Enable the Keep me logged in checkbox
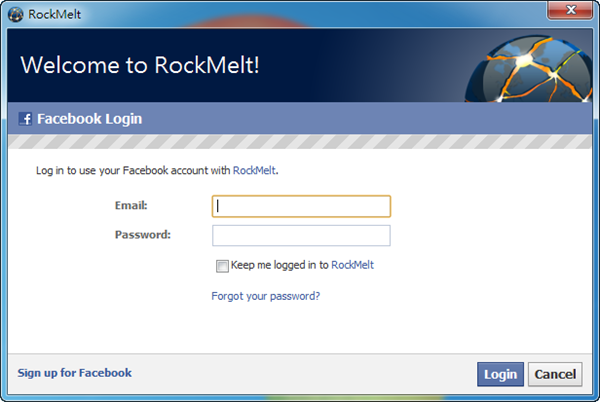Image resolution: width=600 pixels, height=402 pixels. (222, 266)
